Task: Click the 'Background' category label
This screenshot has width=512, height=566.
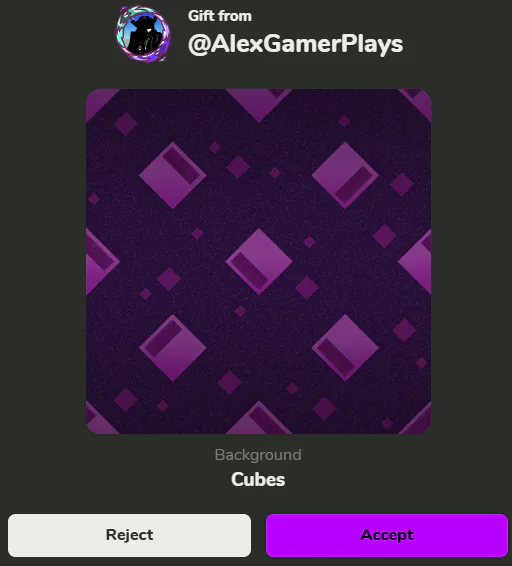Action: pyautogui.click(x=258, y=455)
